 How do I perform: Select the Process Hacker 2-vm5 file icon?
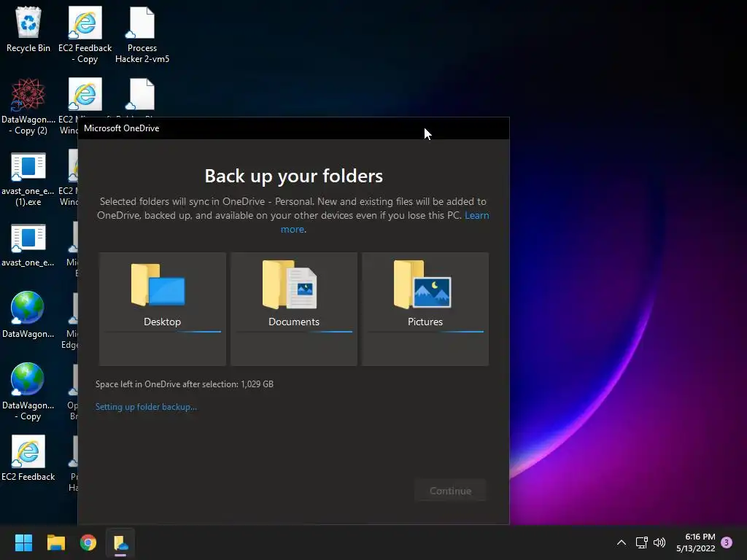point(142,35)
